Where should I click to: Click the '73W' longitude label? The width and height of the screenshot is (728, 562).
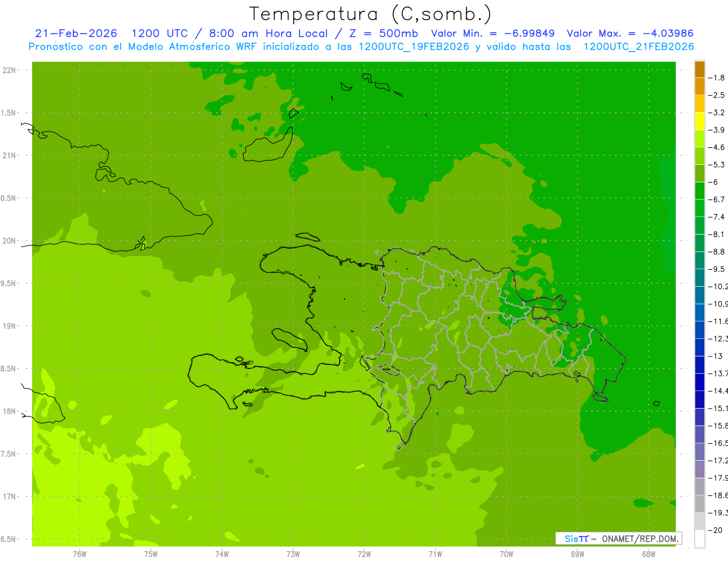pyautogui.click(x=293, y=554)
